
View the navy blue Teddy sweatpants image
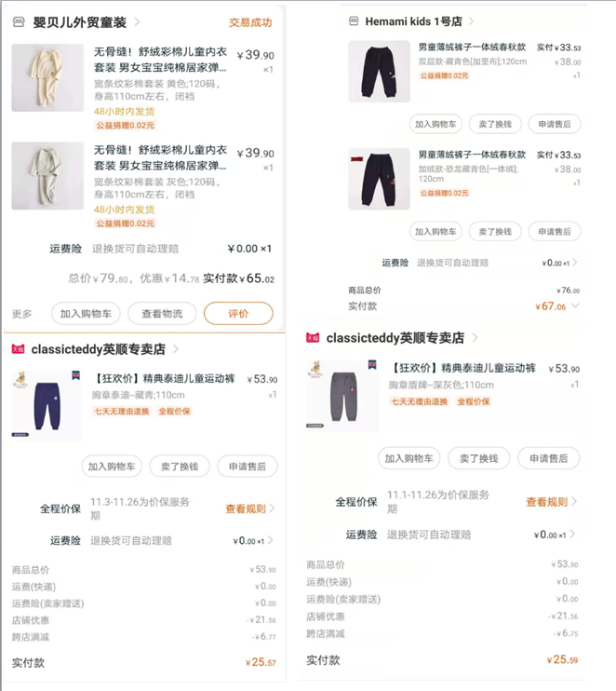(47, 405)
